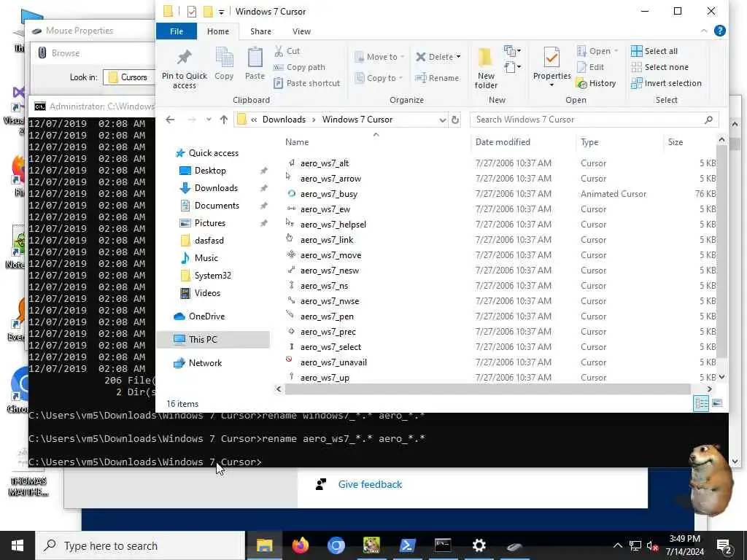
Task: Select the aero_ws7_unavail file
Action: (x=333, y=362)
